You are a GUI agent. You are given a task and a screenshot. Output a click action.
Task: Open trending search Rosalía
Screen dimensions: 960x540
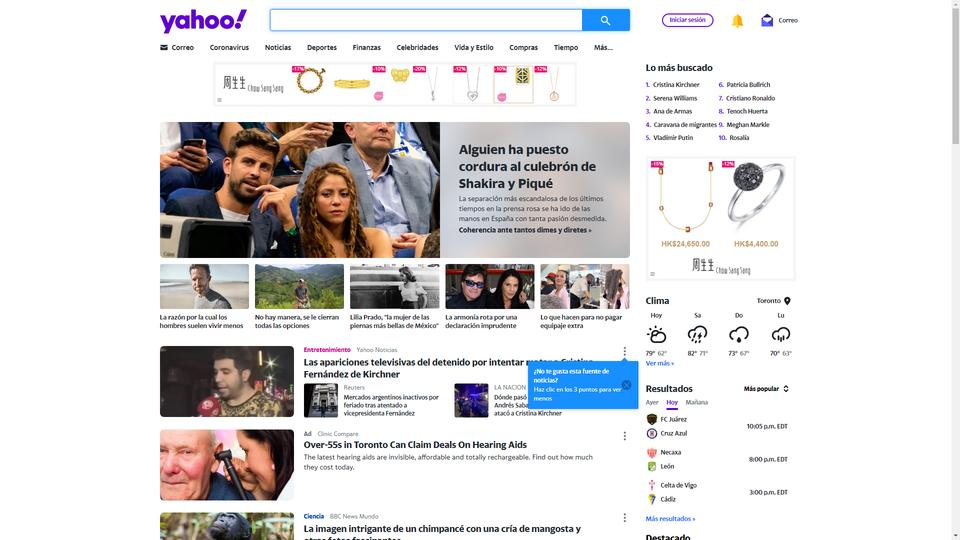tap(739, 138)
